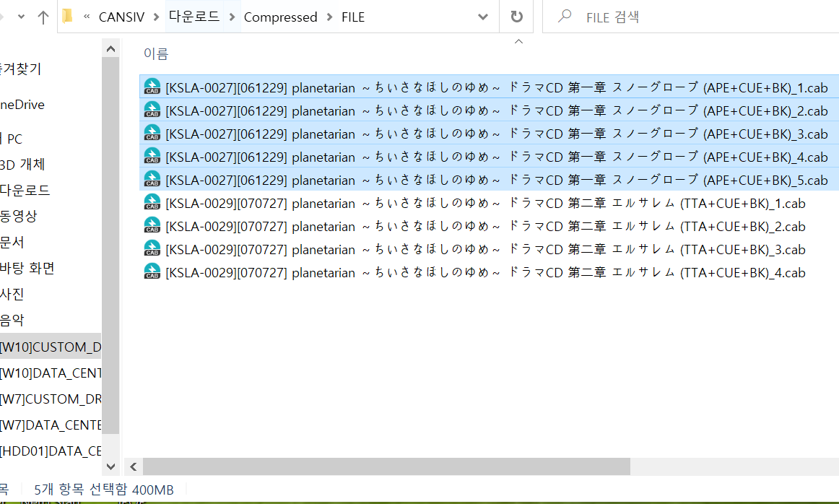Click 다운로드 in the breadcrumb path
This screenshot has width=839, height=504.
pos(194,17)
